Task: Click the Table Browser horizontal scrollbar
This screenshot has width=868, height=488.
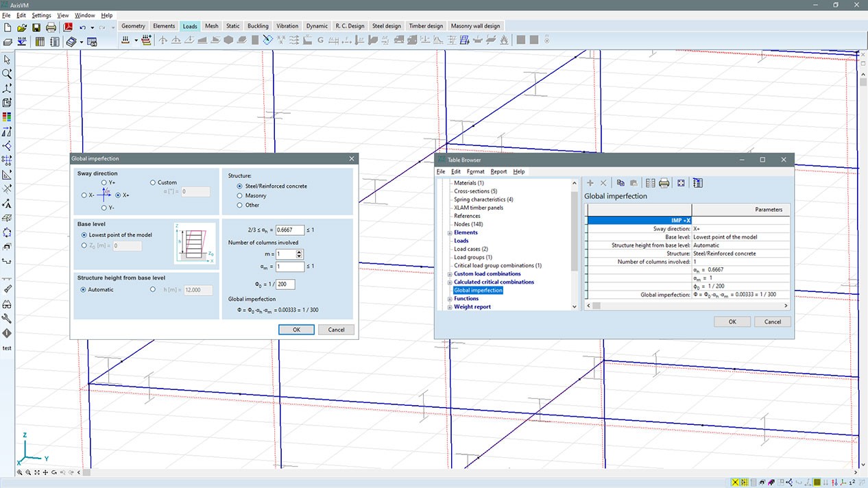Action: [x=688, y=306]
